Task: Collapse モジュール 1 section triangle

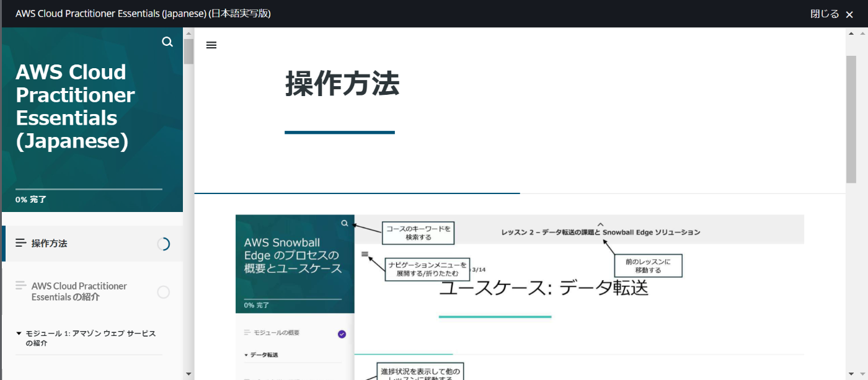Action: 19,334
